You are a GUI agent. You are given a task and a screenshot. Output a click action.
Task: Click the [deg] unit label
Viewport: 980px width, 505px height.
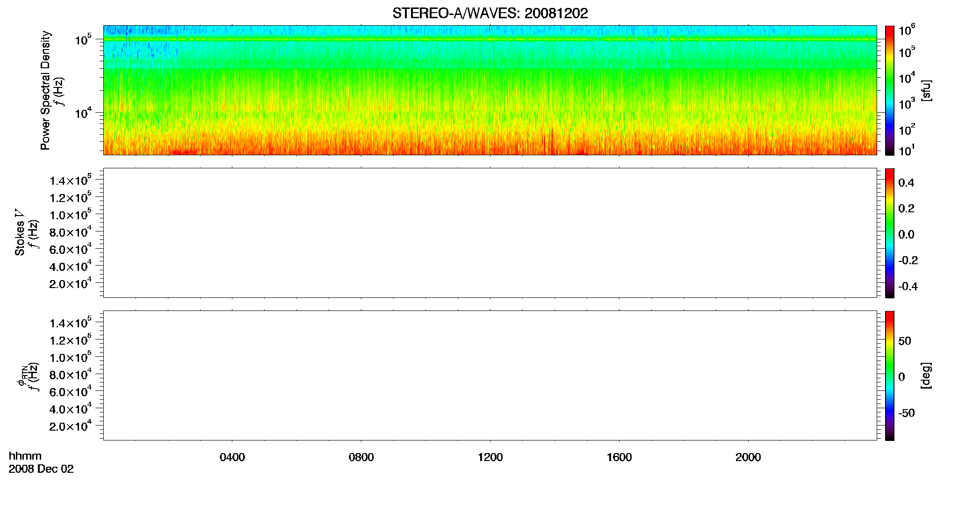pyautogui.click(x=926, y=375)
